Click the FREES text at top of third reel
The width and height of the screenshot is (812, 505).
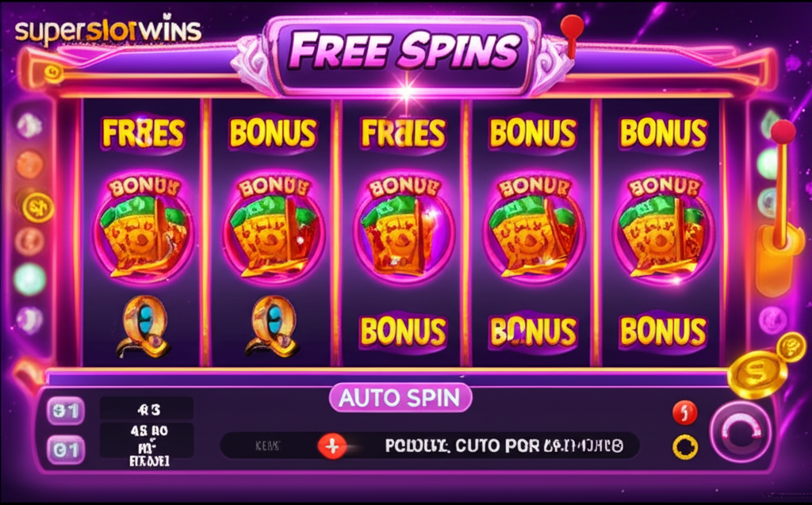(x=403, y=133)
